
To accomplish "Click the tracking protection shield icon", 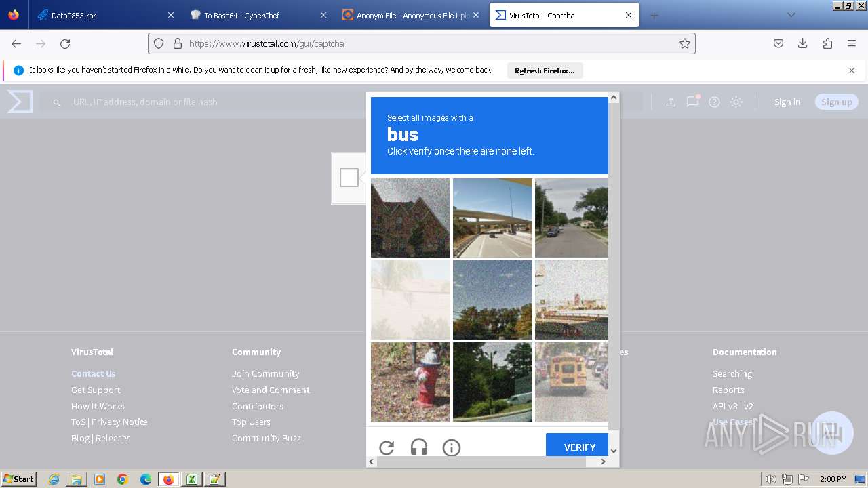I will tap(159, 43).
